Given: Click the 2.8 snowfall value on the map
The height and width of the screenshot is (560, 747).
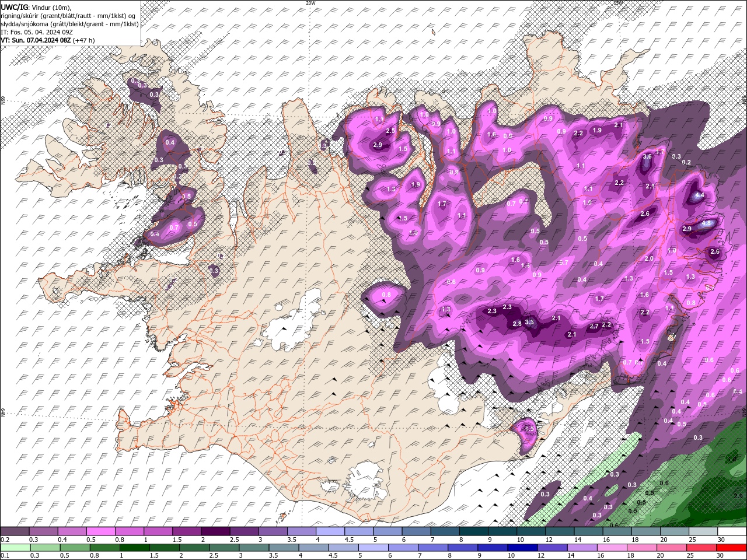Looking at the screenshot, I should 516,324.
